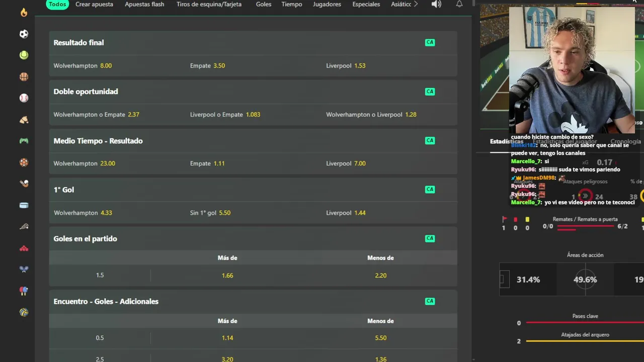The height and width of the screenshot is (362, 644).
Task: Pick Más de 1.5 goals at 1.66
Action: point(227,276)
